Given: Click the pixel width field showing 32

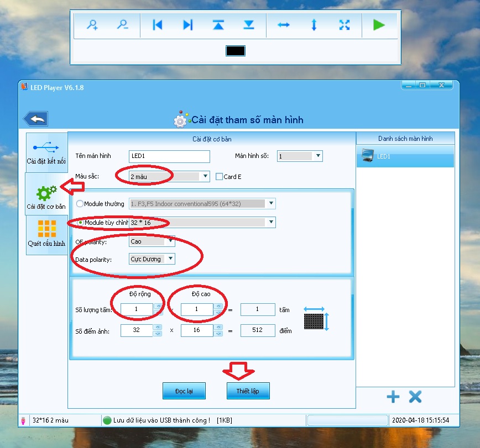Looking at the screenshot, I should (x=137, y=330).
